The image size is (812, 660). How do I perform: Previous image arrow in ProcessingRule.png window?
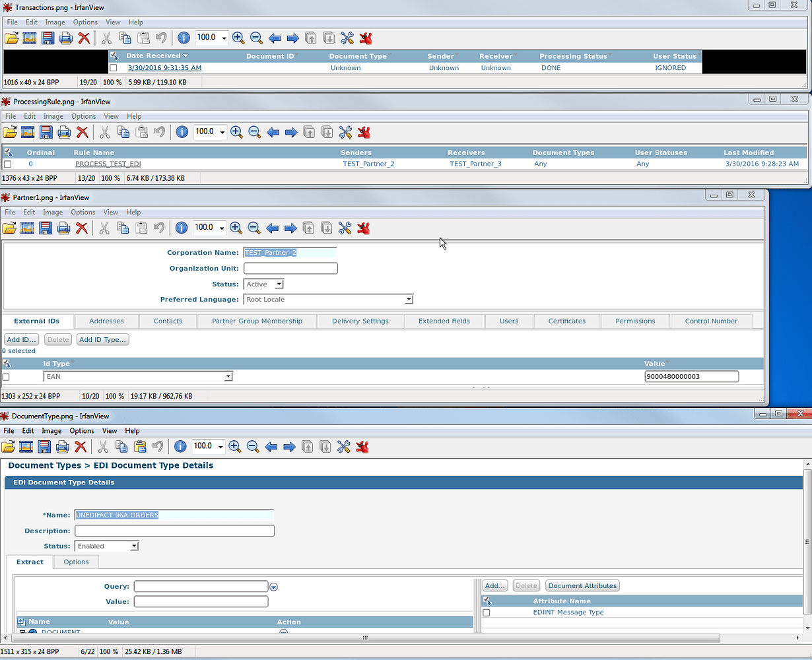(273, 133)
